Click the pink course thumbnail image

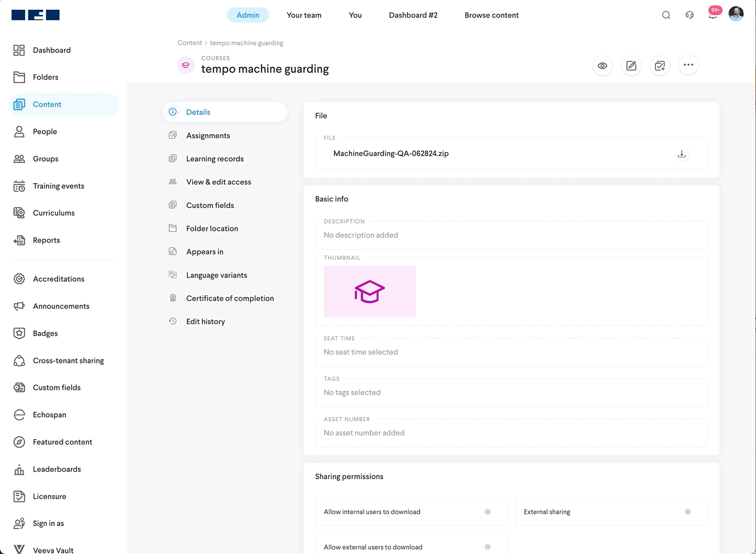(369, 292)
